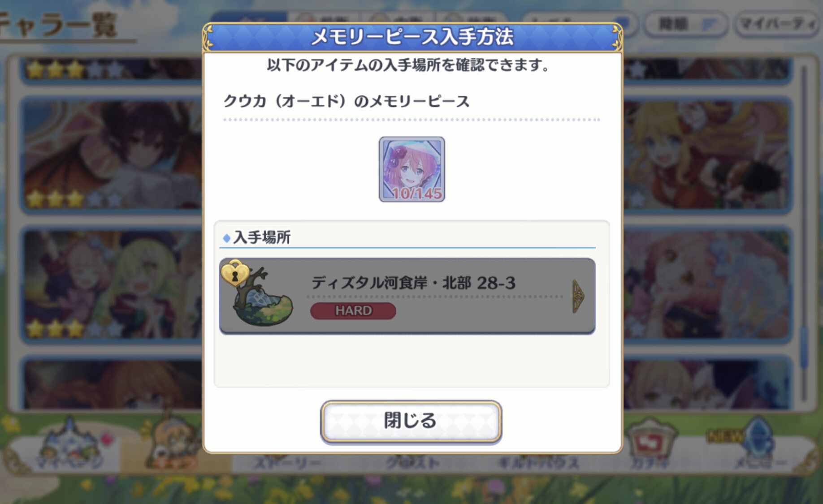Image resolution: width=823 pixels, height=504 pixels.
Task: Click the 入手場所 section header
Action: coord(262,237)
